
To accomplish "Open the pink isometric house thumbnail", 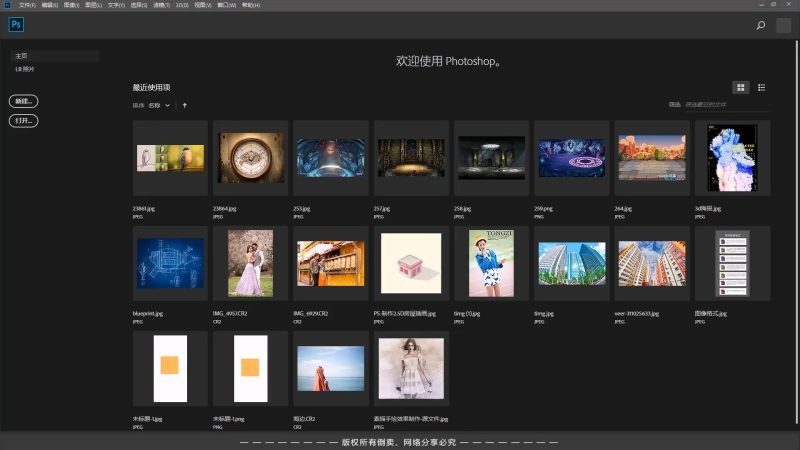I will pos(410,263).
